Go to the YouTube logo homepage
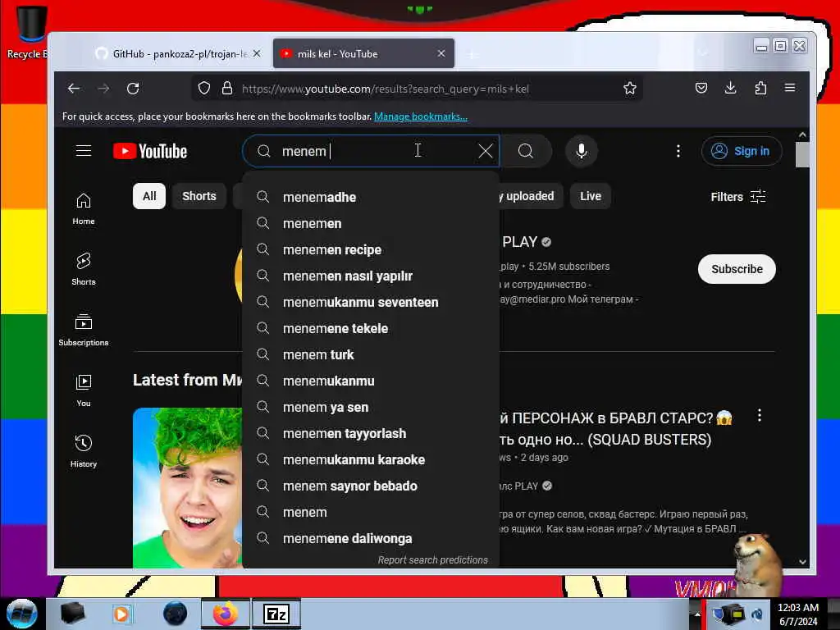 coord(150,152)
